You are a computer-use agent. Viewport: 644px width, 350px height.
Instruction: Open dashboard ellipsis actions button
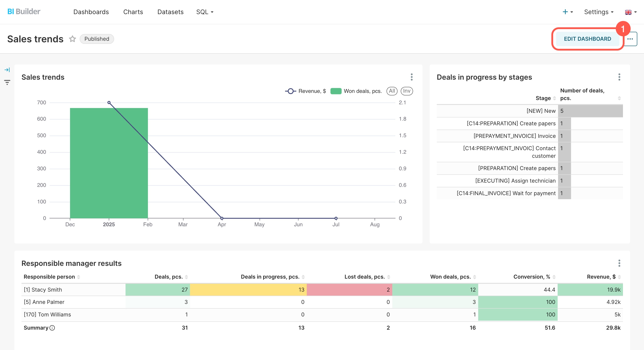630,39
